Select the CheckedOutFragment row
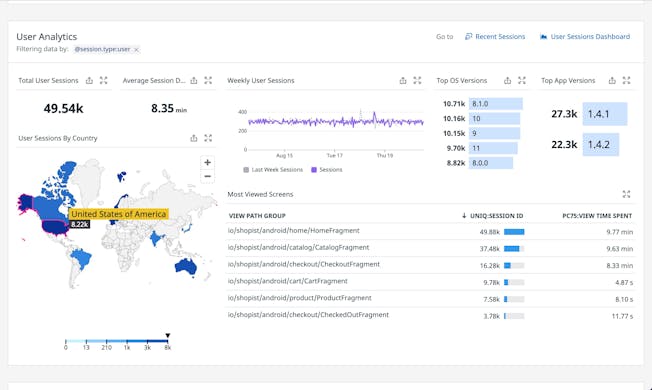The height and width of the screenshot is (390, 652). coord(430,316)
